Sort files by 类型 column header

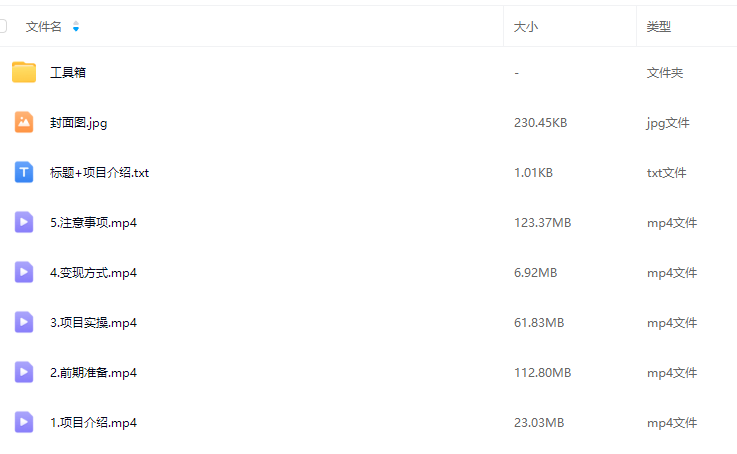tap(658, 27)
